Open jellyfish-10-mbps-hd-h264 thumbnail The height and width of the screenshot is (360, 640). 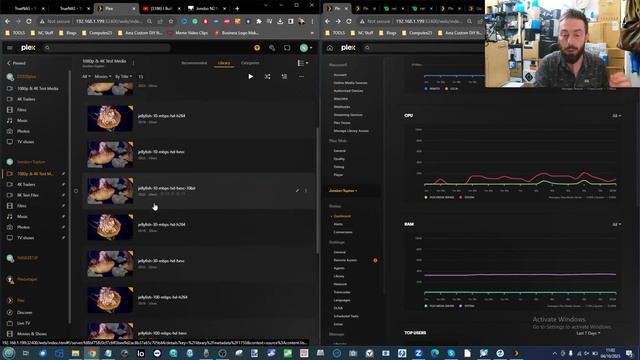(110, 118)
